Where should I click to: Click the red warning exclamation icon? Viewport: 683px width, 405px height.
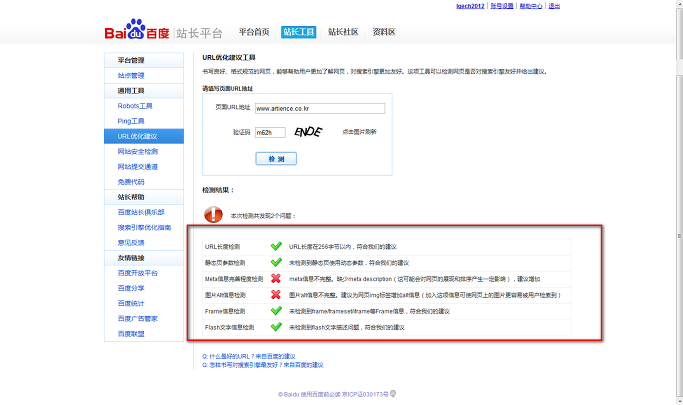[213, 215]
